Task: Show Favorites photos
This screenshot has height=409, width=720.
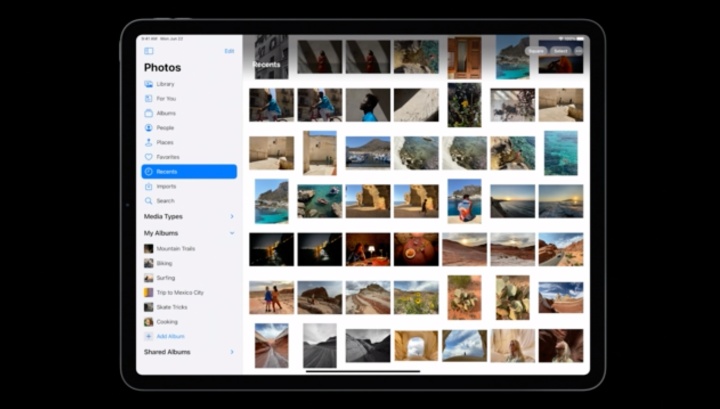Action: tap(167, 157)
